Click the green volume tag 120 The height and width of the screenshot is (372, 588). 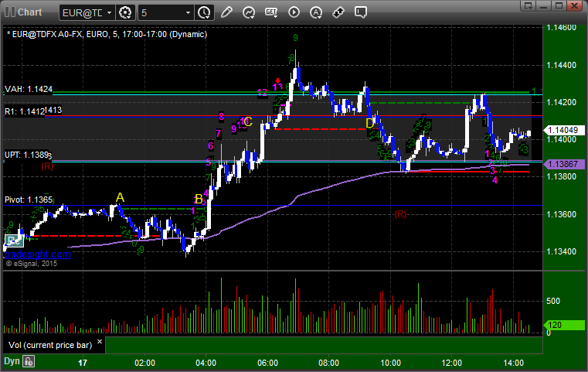coord(563,325)
